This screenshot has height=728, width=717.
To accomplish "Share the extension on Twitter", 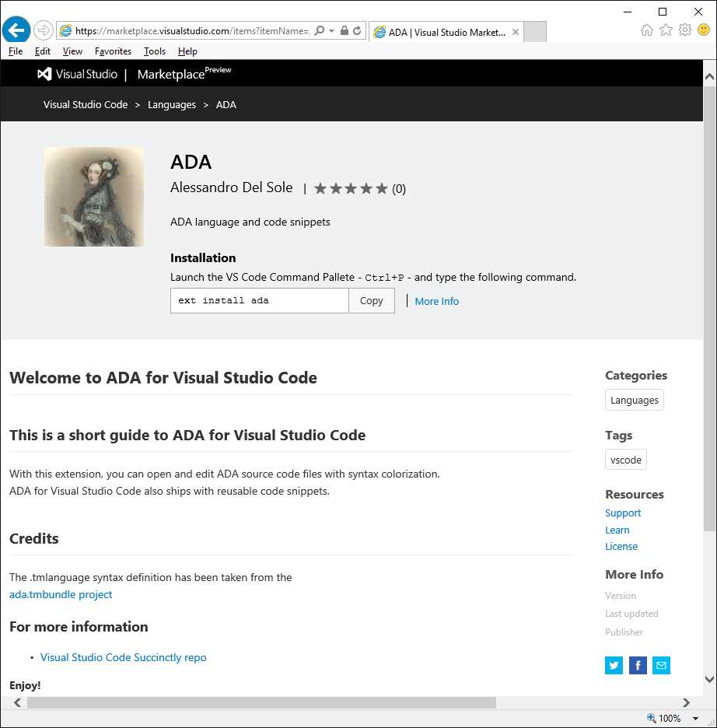I will click(x=614, y=665).
